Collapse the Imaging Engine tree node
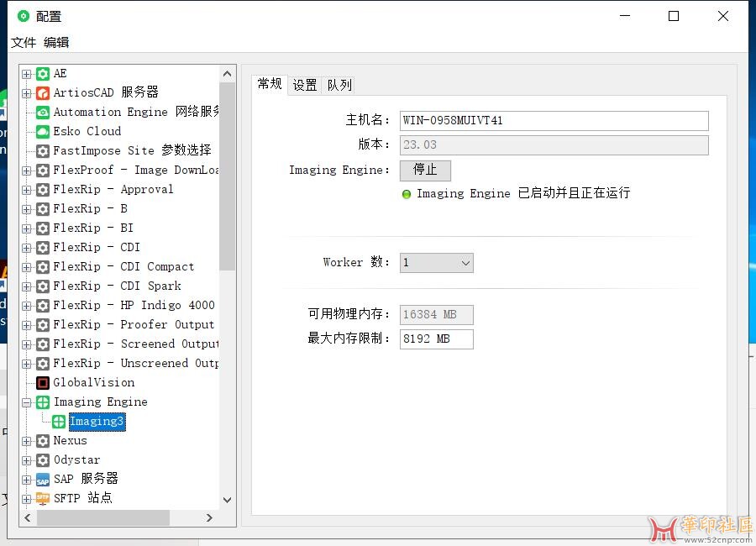Screen dimensions: 756x546 (27, 402)
